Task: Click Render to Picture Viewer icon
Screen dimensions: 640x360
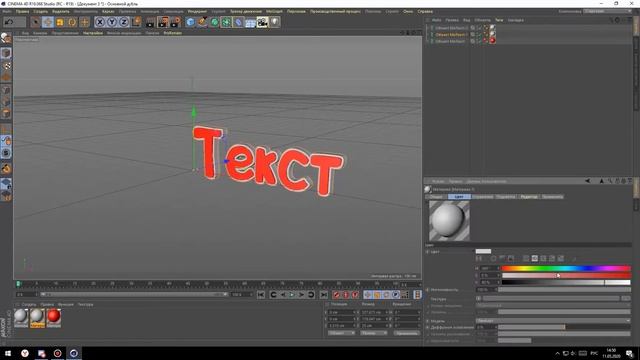Action: click(x=163, y=22)
